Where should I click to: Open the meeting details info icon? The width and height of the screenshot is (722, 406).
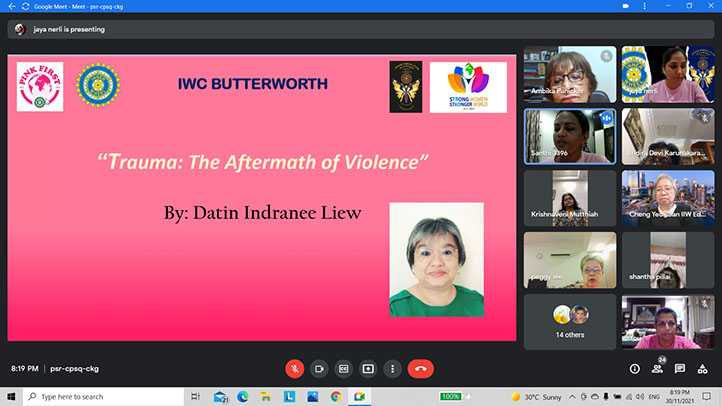click(634, 369)
